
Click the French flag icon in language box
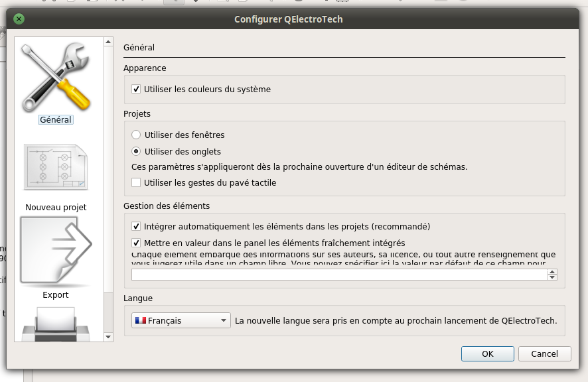(140, 320)
